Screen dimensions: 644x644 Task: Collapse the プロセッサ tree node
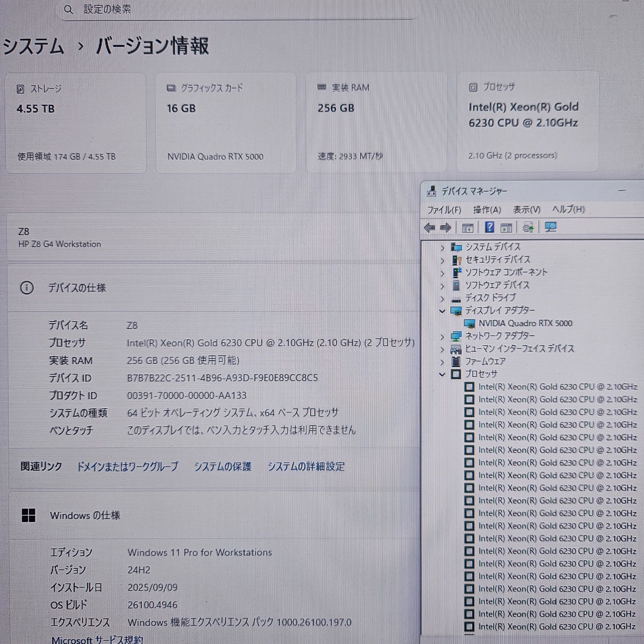pyautogui.click(x=442, y=374)
